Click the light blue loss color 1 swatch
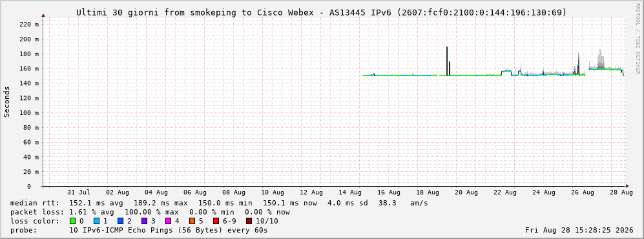This screenshot has height=239, width=644. pos(96,221)
